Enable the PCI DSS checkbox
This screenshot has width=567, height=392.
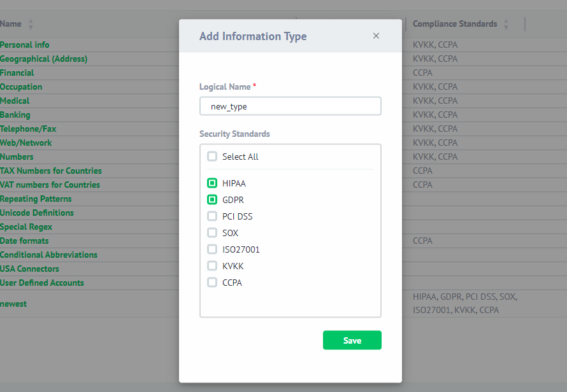[212, 216]
